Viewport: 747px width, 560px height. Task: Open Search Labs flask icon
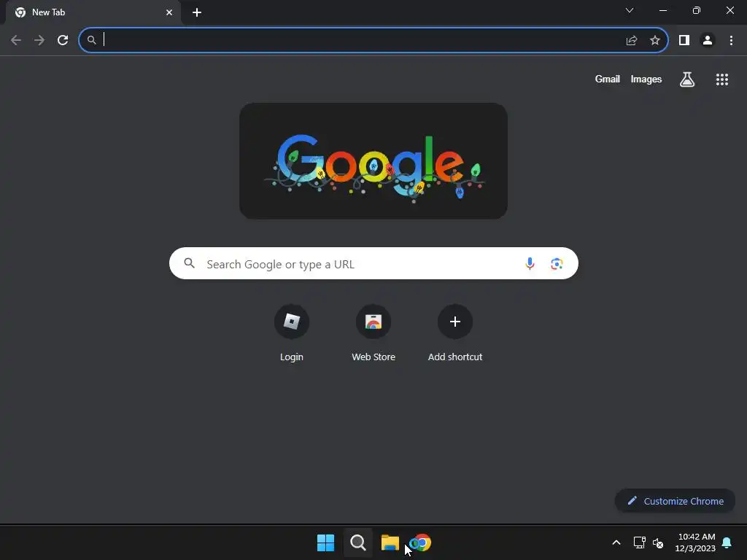[x=687, y=79]
